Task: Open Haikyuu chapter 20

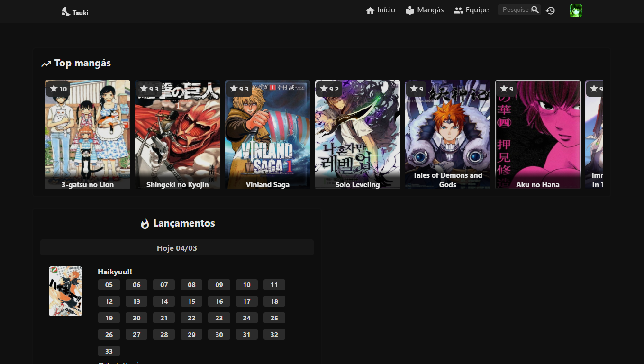Action: click(x=136, y=318)
